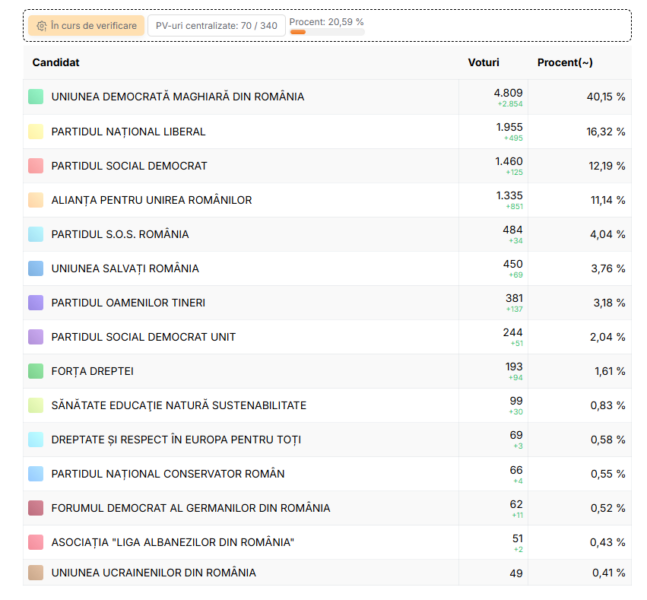This screenshot has width=647, height=600.
Task: Click the green swatch beside Forța Dreptei
Action: coord(36,371)
